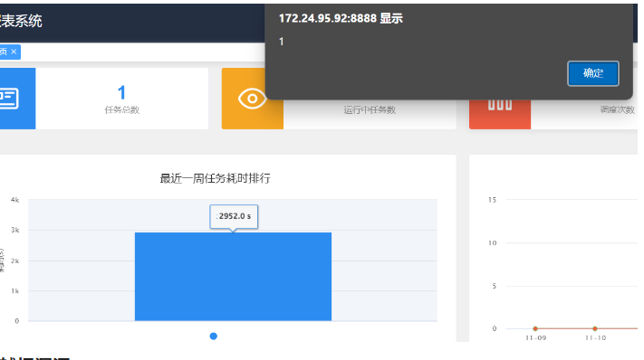Image resolution: width=644 pixels, height=360 pixels.
Task: Toggle the blue legend dot below the bar chart
Action: click(213, 336)
